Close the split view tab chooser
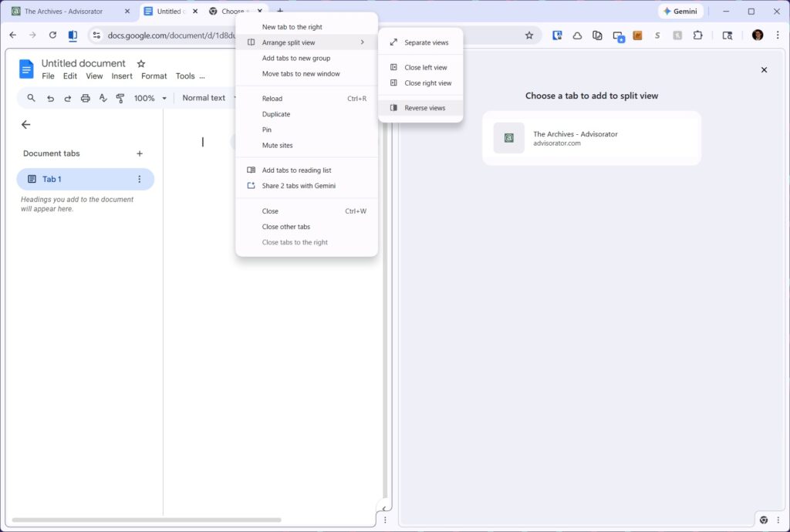Viewport: 790px width, 532px height. coord(764,70)
